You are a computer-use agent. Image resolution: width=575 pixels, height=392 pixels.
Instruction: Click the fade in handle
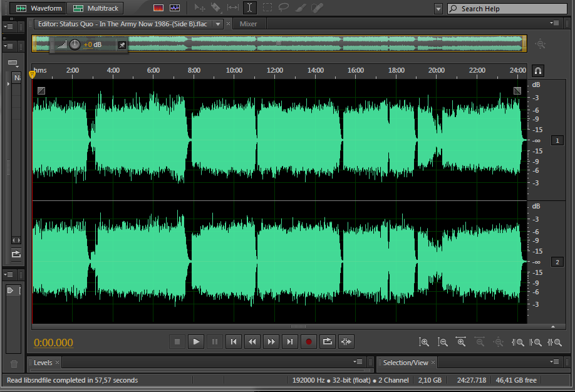[41, 91]
